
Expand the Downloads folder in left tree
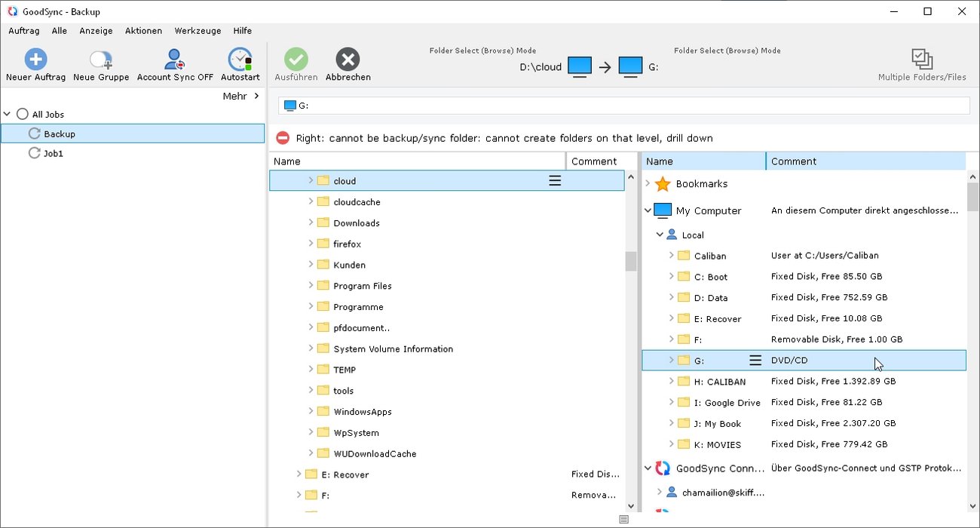point(311,223)
